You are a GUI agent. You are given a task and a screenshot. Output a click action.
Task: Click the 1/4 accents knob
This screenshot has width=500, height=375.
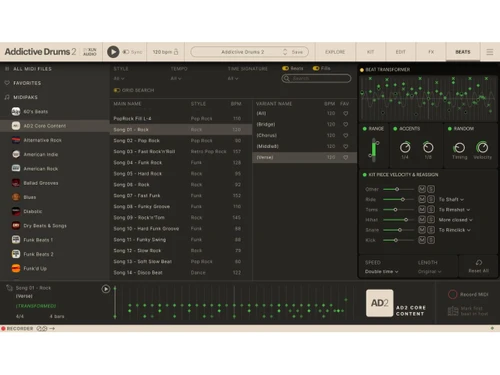pos(405,147)
